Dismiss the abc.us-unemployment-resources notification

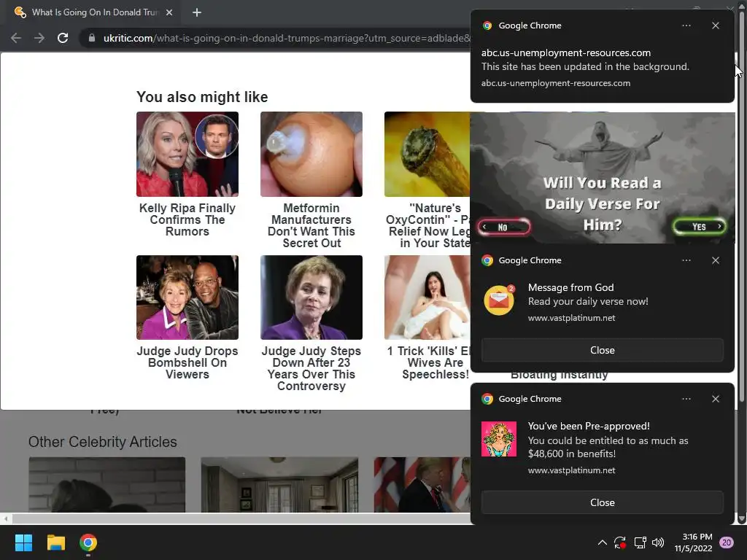716,26
